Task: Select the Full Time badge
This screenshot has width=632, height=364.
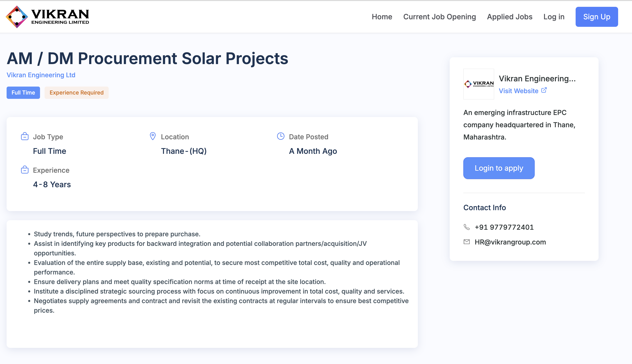Action: click(23, 92)
